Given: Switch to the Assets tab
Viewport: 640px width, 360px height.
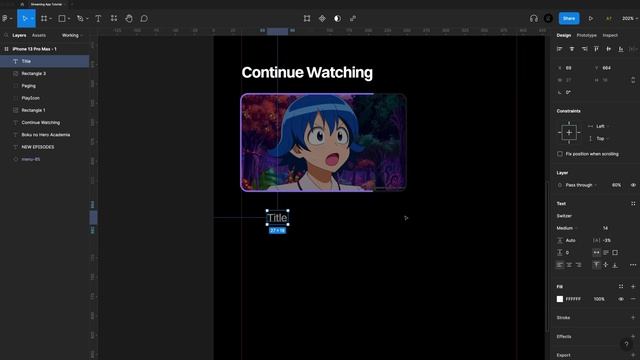Looking at the screenshot, I should [39, 36].
